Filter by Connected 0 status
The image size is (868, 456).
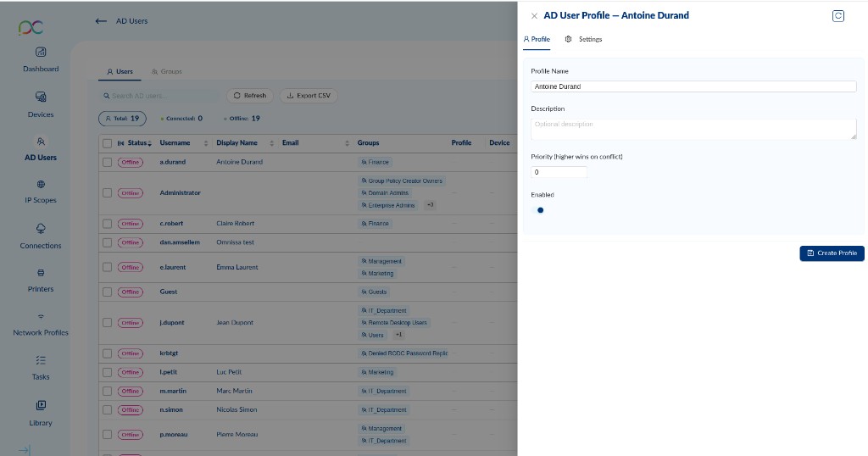click(x=181, y=119)
